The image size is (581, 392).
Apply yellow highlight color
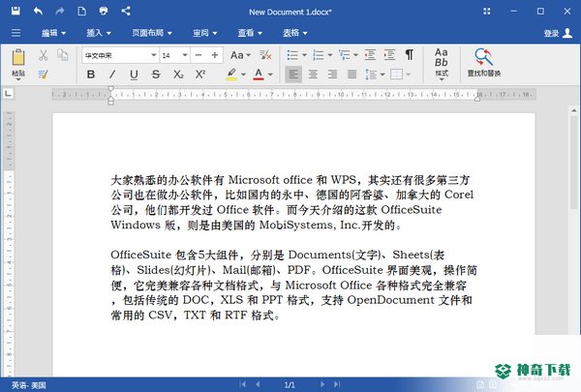point(232,75)
